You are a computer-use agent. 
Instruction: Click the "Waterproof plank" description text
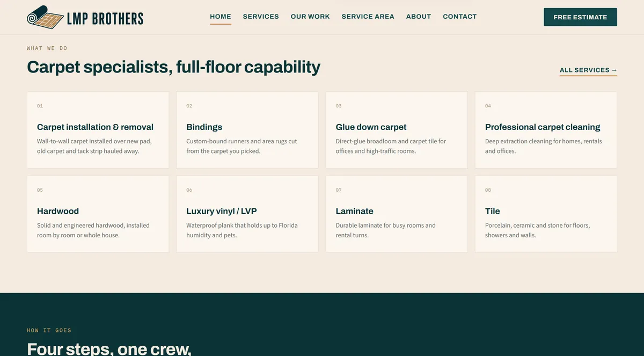click(242, 230)
